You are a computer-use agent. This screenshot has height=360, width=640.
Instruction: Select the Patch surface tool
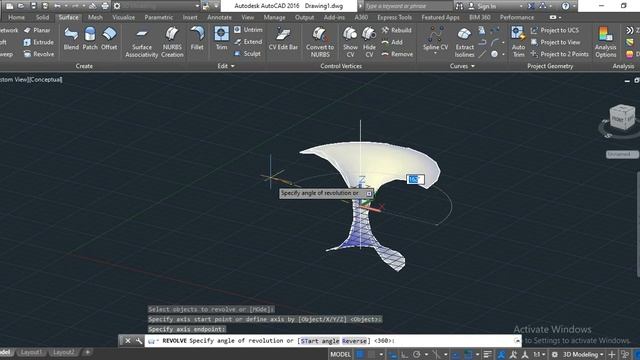[90, 39]
